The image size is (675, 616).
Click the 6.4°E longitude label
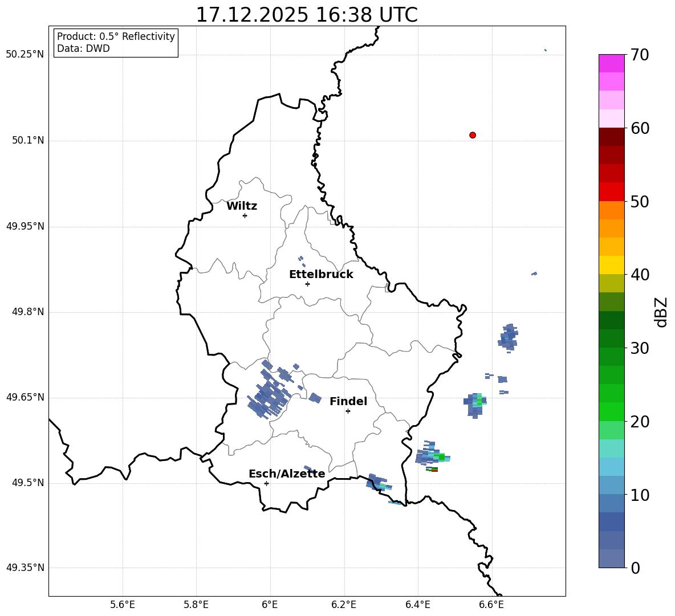pyautogui.click(x=417, y=605)
